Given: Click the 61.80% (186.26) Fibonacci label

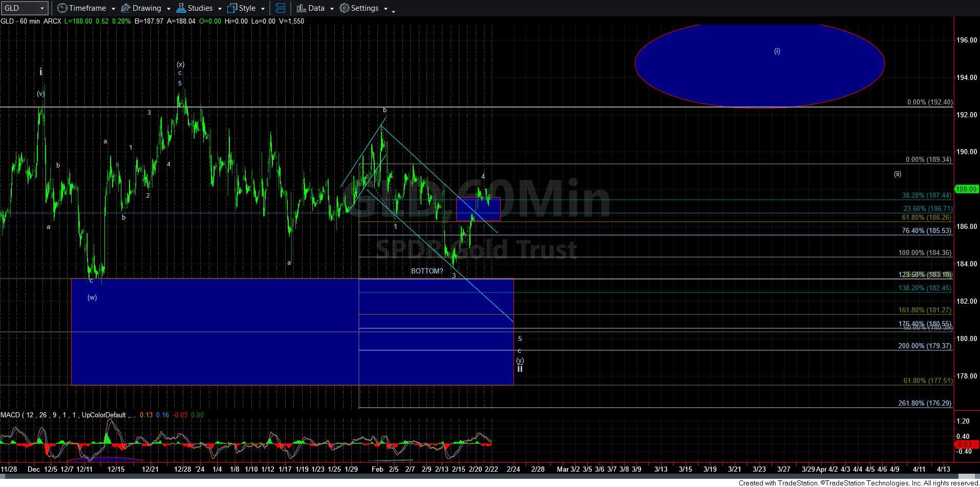Looking at the screenshot, I should (x=927, y=218).
